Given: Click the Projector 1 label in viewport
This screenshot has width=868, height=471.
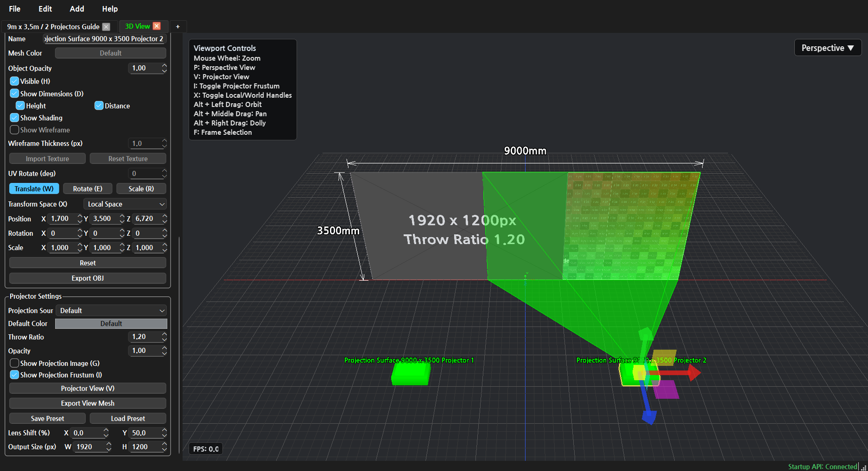Looking at the screenshot, I should click(x=409, y=360).
